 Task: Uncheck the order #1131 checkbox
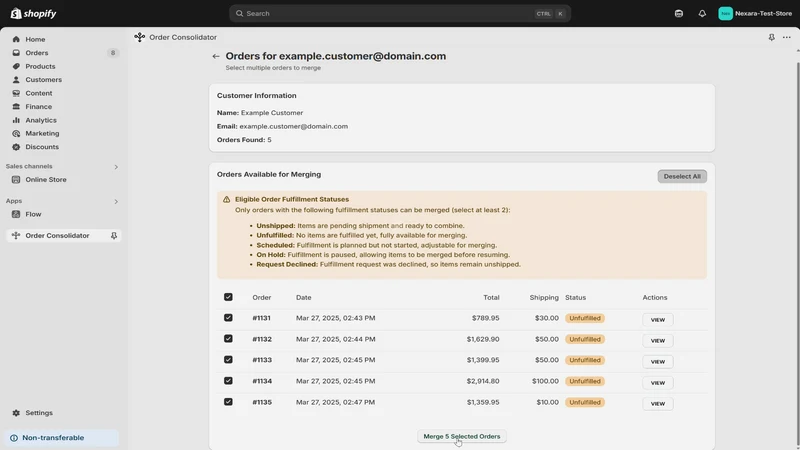coord(228,318)
